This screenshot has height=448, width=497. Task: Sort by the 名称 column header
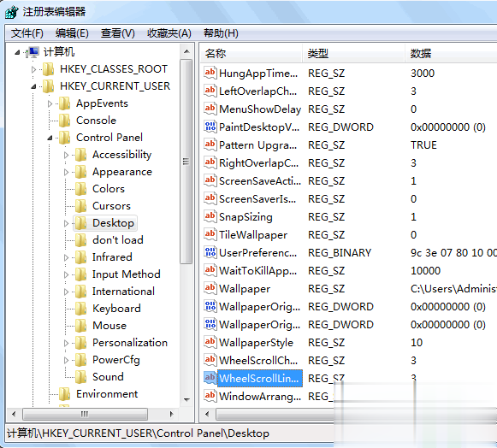[x=251, y=53]
